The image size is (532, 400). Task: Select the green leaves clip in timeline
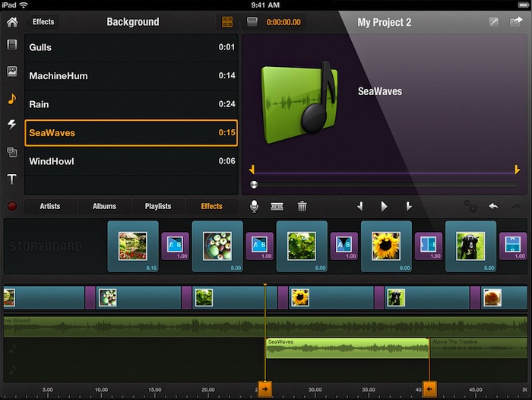pos(234,297)
